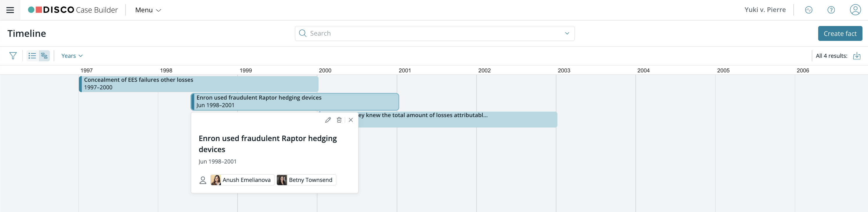Delete the fact with trash icon
The width and height of the screenshot is (868, 212).
pos(339,120)
